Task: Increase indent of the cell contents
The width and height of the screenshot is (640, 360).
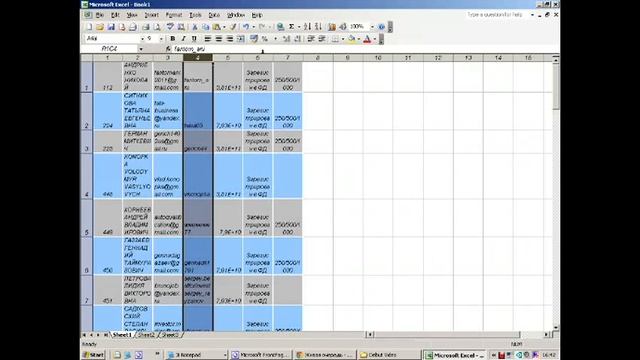Action: click(322, 39)
